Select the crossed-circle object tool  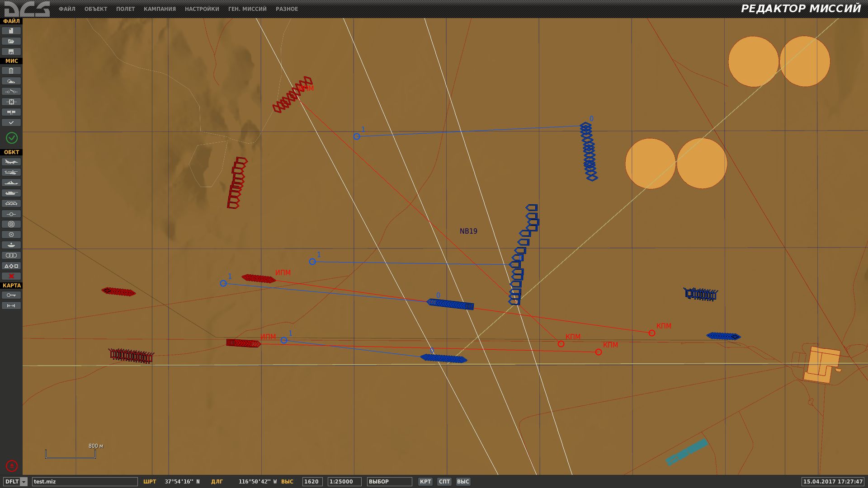point(11,235)
